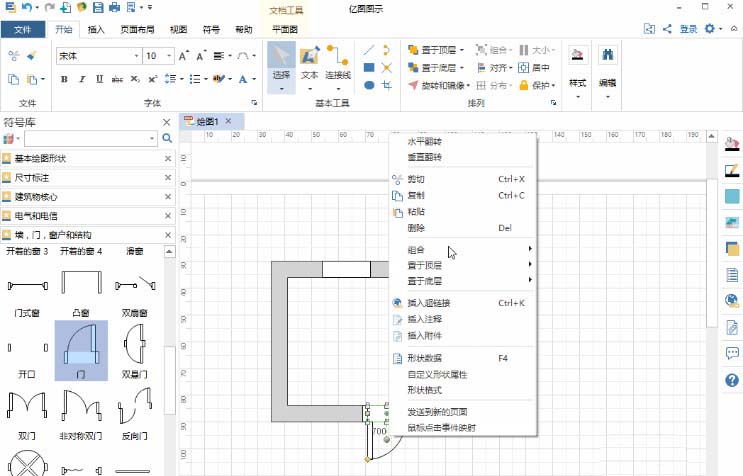Screen dimensions: 743x476
Task: Click the search magnifier in 符号库
Action: coord(166,138)
